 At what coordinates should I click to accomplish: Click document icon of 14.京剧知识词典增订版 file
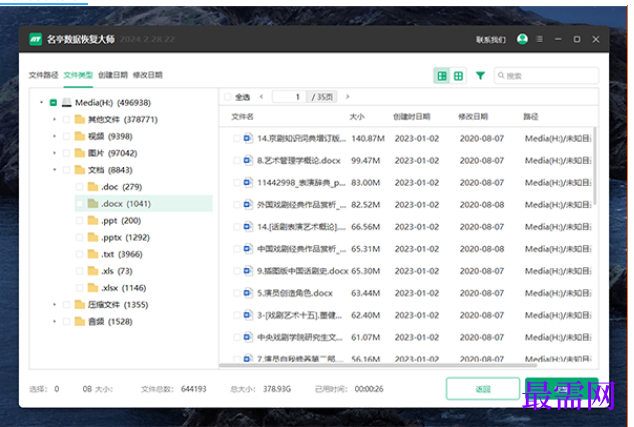247,138
